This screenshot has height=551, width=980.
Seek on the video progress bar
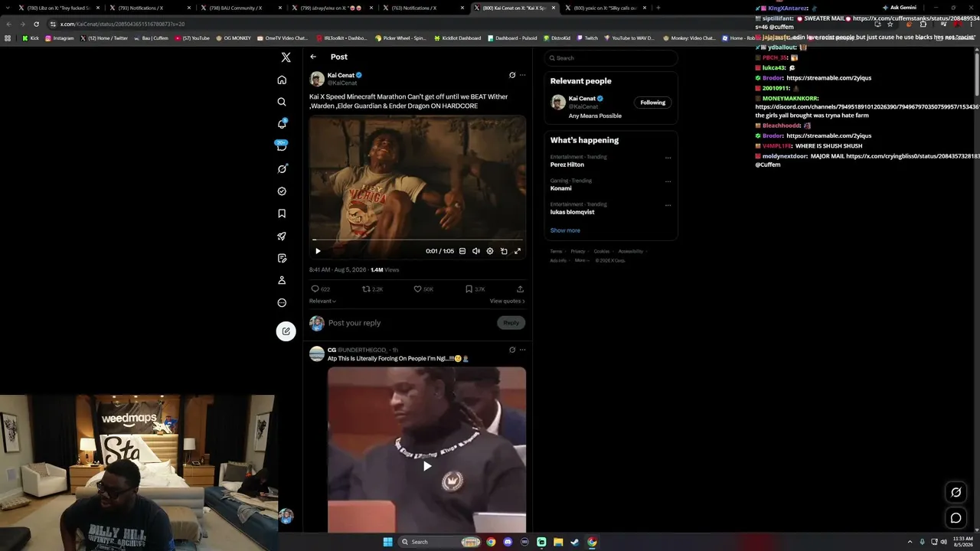click(x=417, y=240)
